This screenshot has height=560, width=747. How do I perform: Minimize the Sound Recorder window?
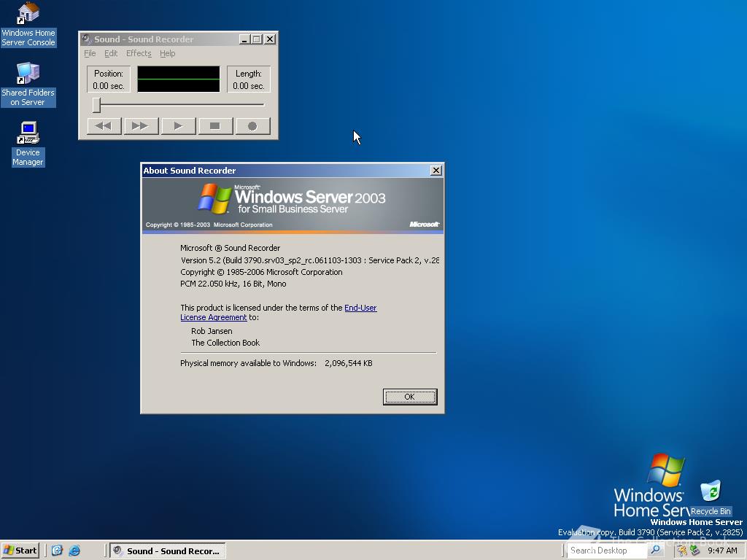coord(244,39)
